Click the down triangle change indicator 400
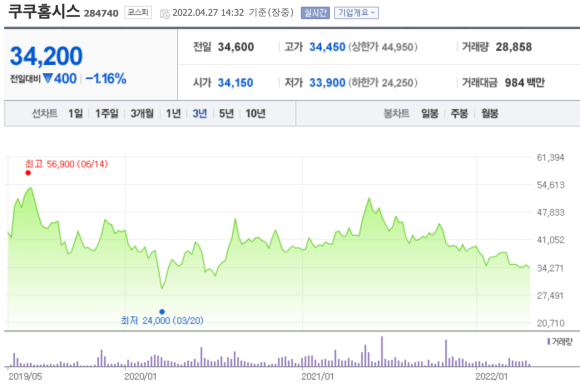 tap(60, 79)
